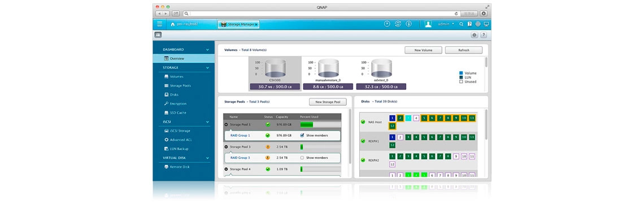The width and height of the screenshot is (644, 204).
Task: Open the search magnifier in top bar
Action: click(461, 24)
